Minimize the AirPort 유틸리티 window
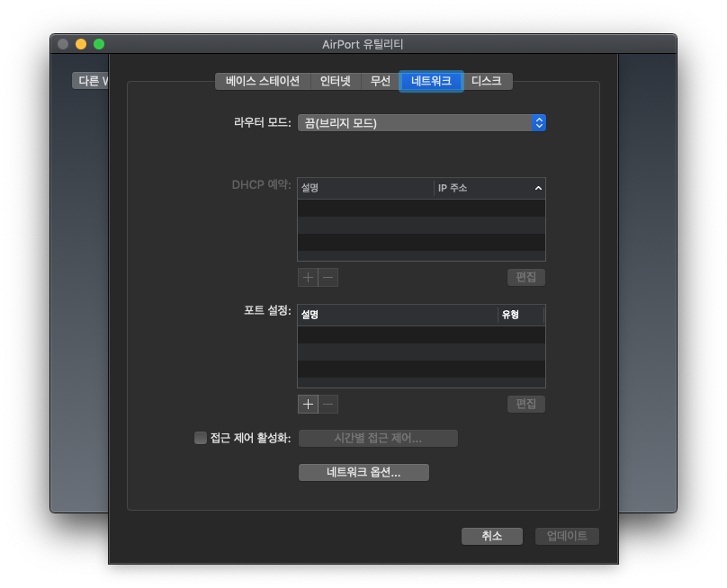 [81, 44]
